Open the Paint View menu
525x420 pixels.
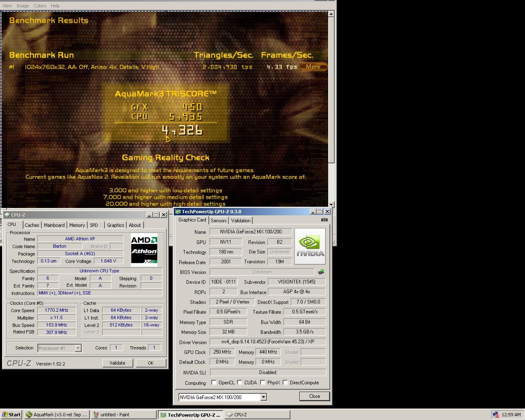click(7, 6)
